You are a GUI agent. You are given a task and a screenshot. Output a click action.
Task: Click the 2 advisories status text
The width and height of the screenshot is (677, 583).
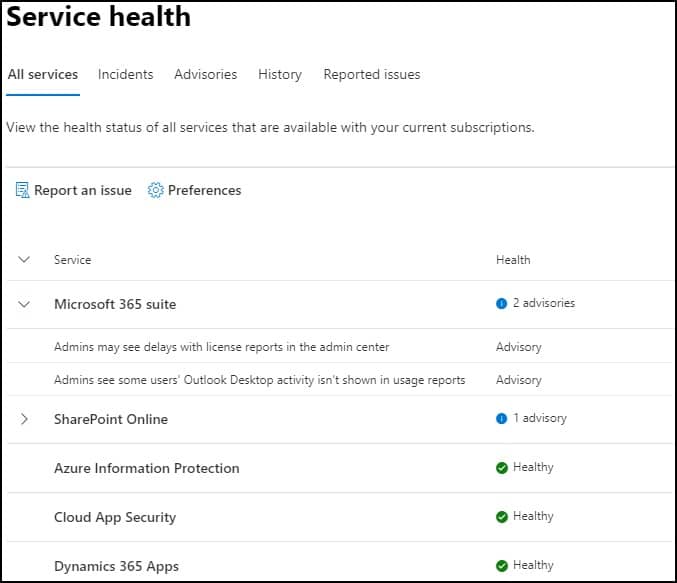[544, 303]
